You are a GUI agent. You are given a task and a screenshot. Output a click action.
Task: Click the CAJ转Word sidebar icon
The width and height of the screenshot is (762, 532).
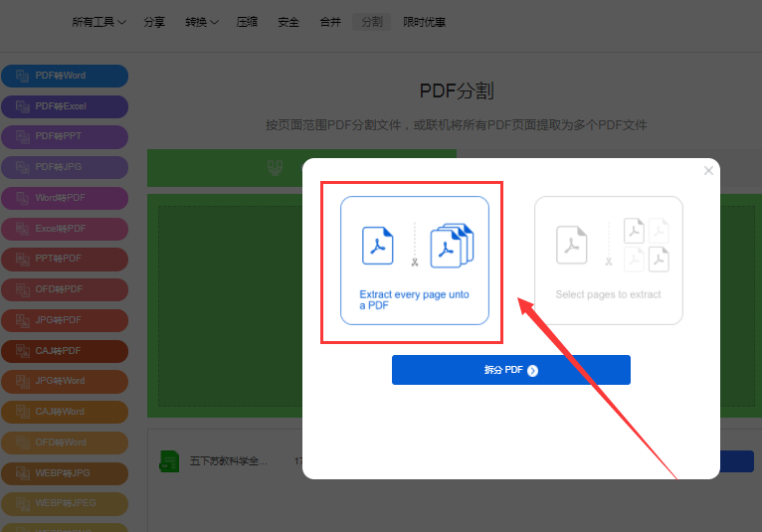click(22, 412)
